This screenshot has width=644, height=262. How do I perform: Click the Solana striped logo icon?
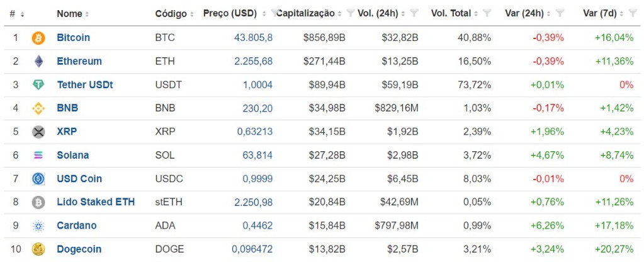point(38,155)
